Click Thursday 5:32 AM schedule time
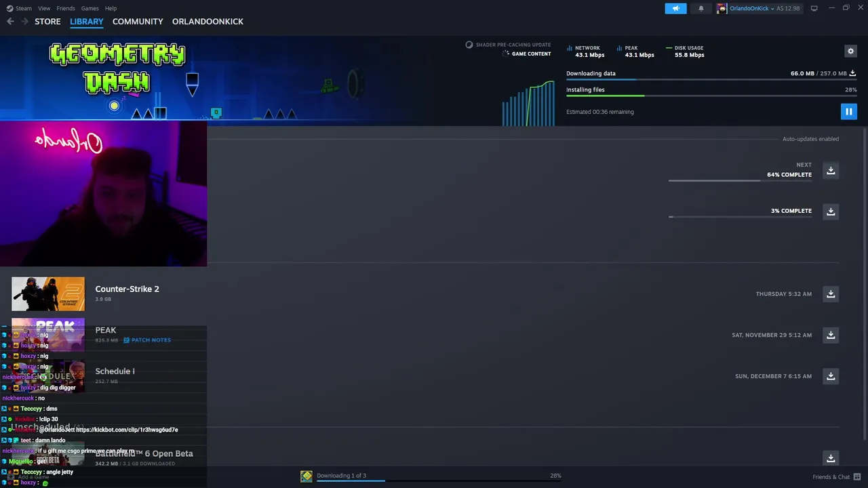Image resolution: width=868 pixels, height=488 pixels. (784, 294)
